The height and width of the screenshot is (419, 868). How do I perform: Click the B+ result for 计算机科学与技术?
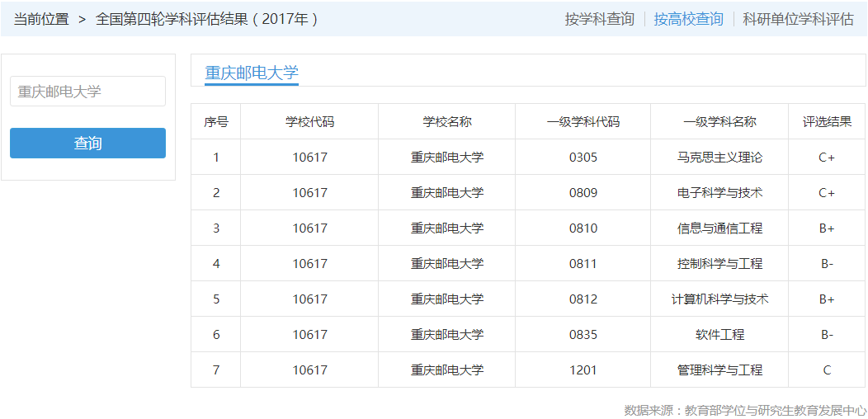coord(827,299)
